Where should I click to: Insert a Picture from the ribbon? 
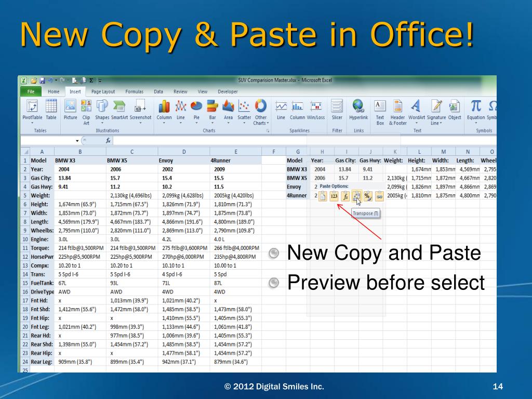70,110
